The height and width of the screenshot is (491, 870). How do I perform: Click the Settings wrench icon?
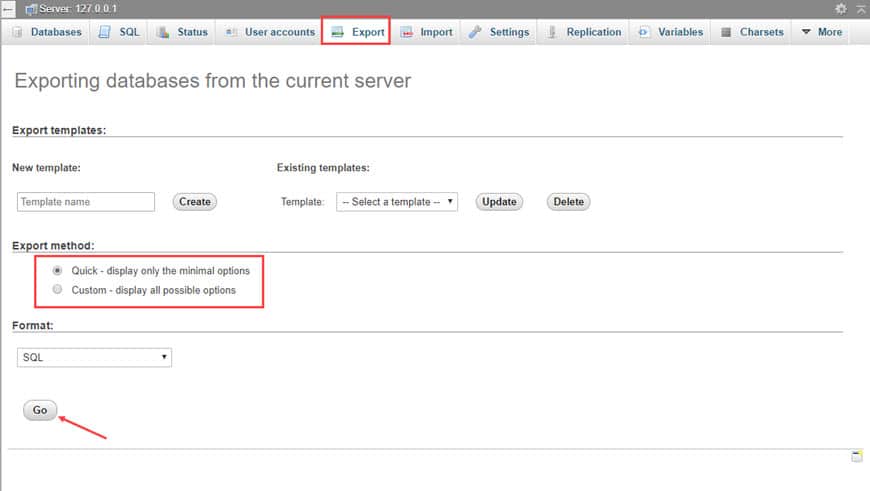pyautogui.click(x=475, y=32)
